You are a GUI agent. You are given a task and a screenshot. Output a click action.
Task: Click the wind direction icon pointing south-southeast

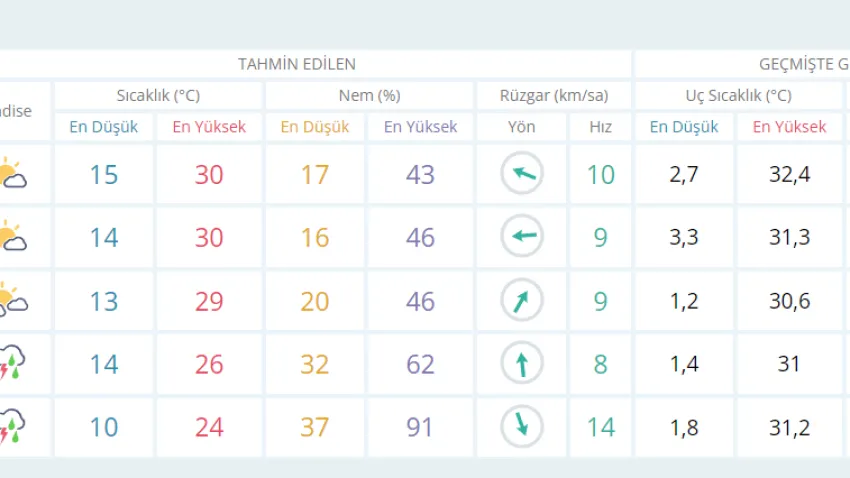(522, 426)
